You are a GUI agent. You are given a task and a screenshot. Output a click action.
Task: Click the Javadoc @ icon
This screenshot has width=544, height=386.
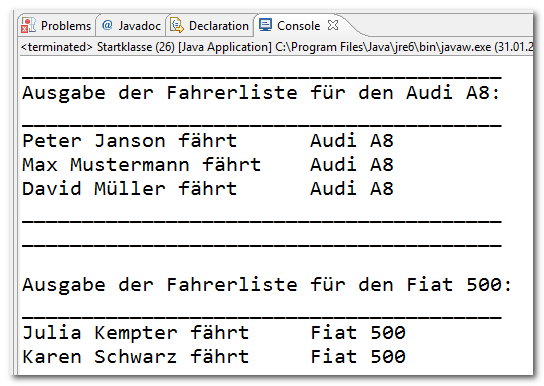pos(107,25)
